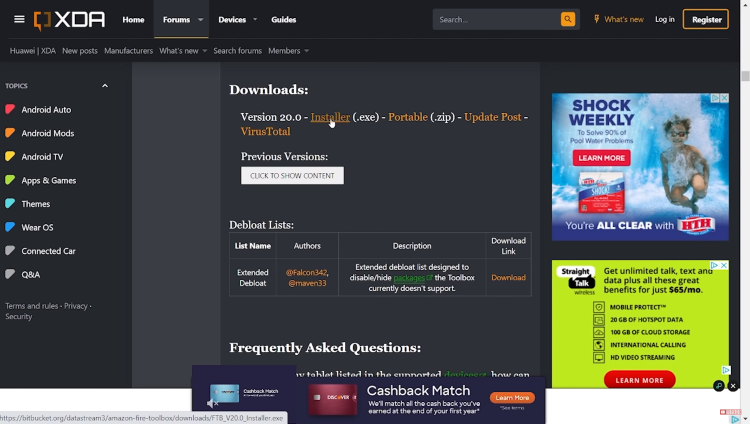Go to the Guides menu item

284,19
